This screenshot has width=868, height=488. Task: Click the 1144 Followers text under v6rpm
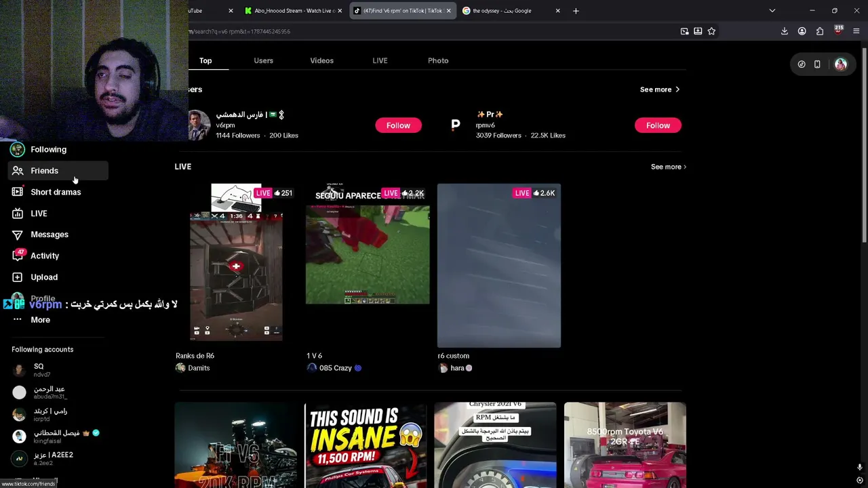(x=238, y=136)
